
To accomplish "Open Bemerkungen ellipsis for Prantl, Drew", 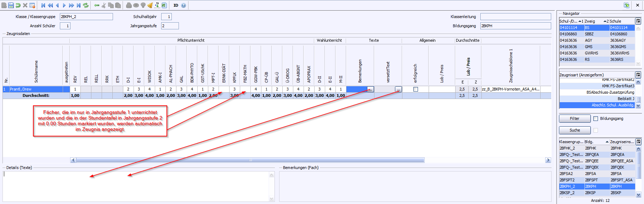I will click(370, 89).
